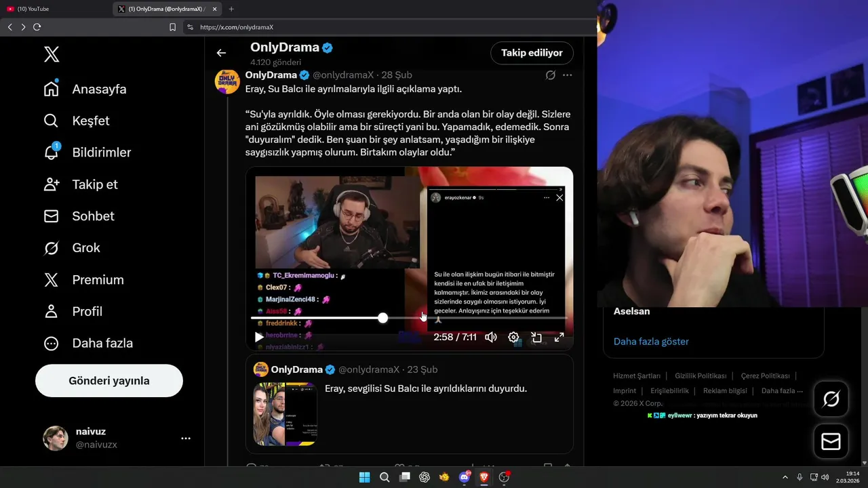
Task: Click Gönderi yayınla button
Action: pyautogui.click(x=109, y=381)
